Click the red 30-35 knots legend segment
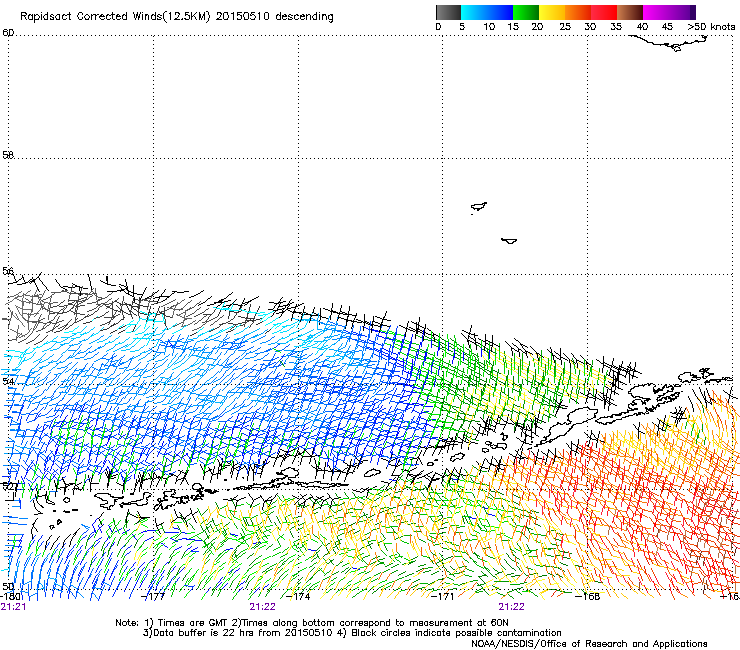 click(604, 12)
